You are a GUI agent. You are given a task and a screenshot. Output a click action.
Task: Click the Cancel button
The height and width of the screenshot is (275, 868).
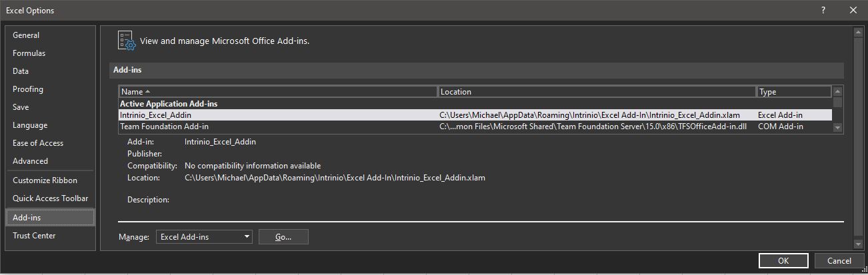click(x=839, y=261)
